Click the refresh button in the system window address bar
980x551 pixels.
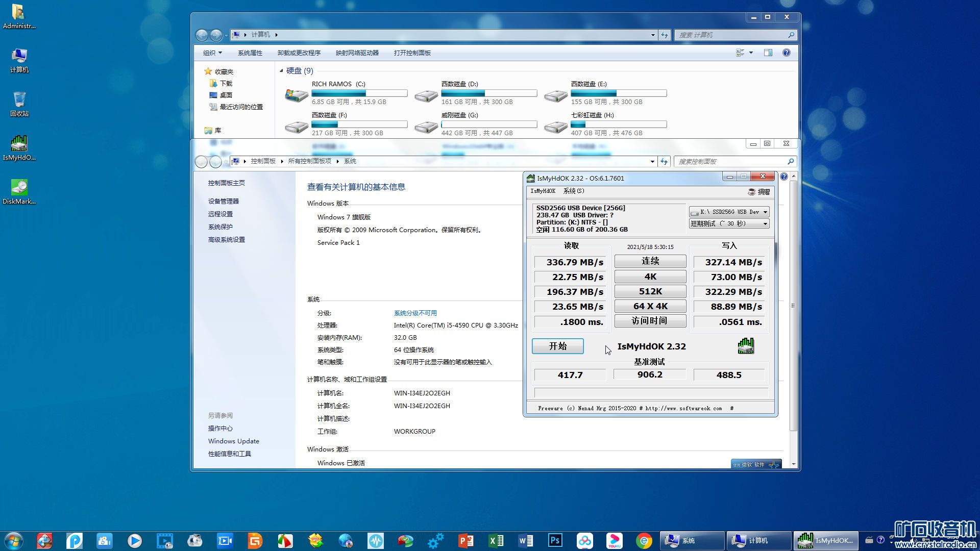point(664,161)
